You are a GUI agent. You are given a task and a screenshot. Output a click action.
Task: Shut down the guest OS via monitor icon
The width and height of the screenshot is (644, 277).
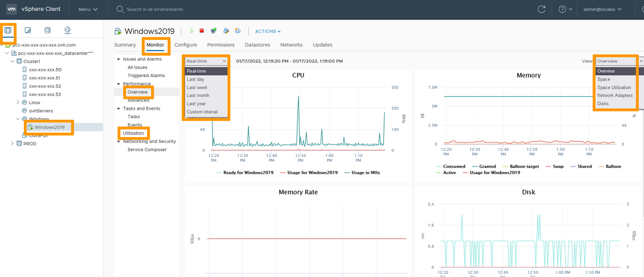[x=213, y=31]
